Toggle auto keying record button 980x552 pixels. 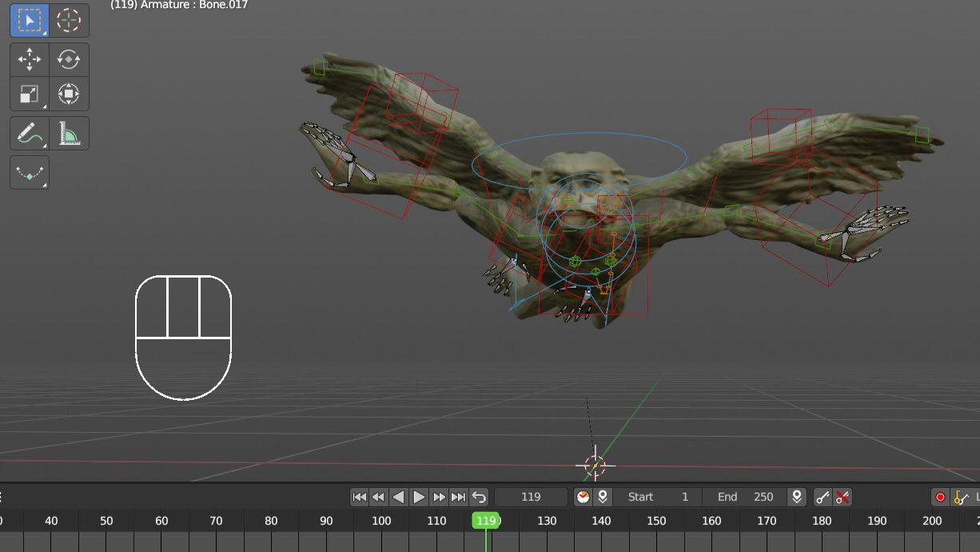(940, 497)
